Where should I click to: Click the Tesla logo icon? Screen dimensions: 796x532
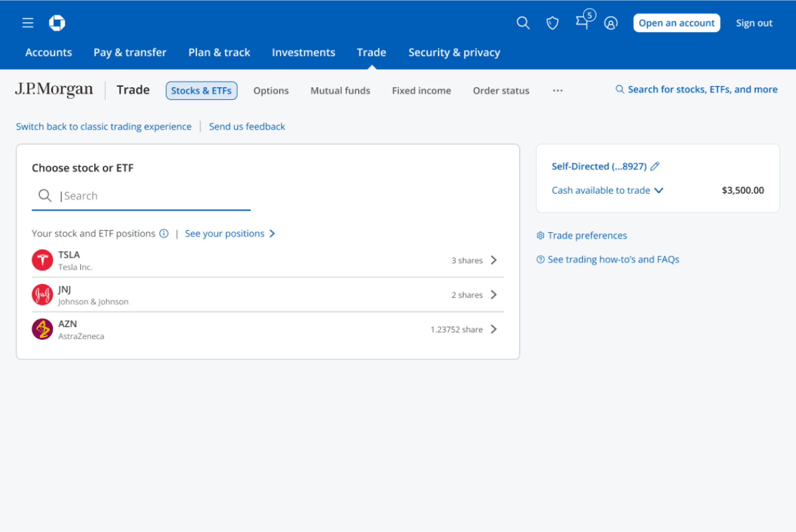pyautogui.click(x=42, y=260)
